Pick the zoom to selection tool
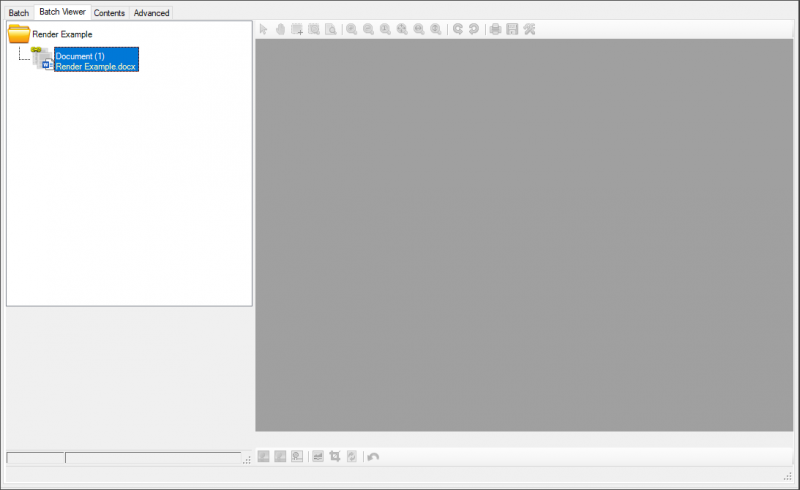This screenshot has height=490, width=800. coord(314,29)
